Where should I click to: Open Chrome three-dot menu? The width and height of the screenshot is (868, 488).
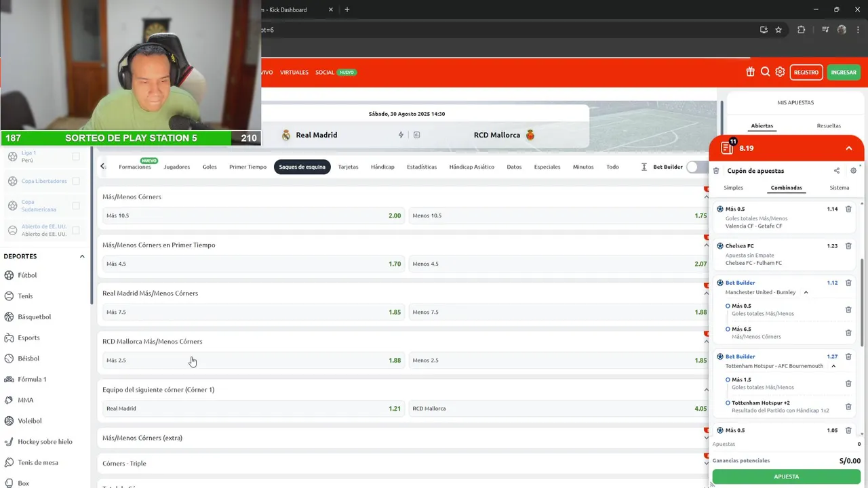(858, 30)
